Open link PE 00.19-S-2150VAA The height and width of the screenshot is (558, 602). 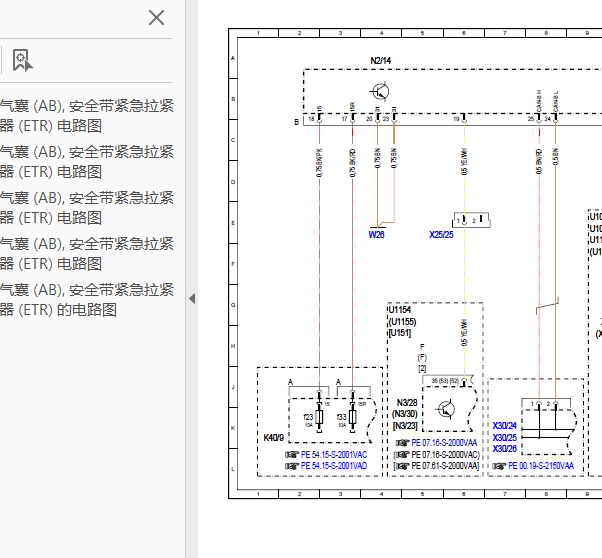coord(541,466)
